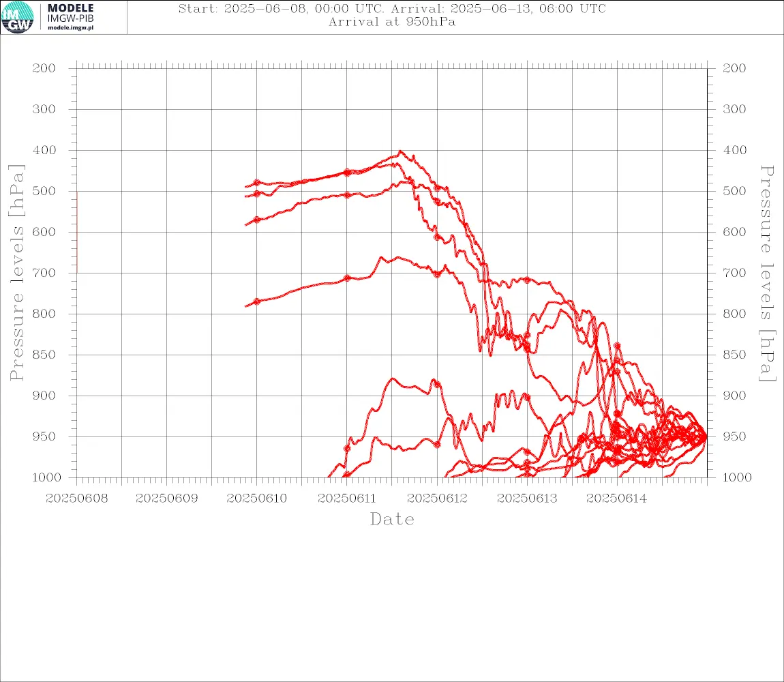Click the 20250614 date label
This screenshot has width=784, height=682.
616,499
